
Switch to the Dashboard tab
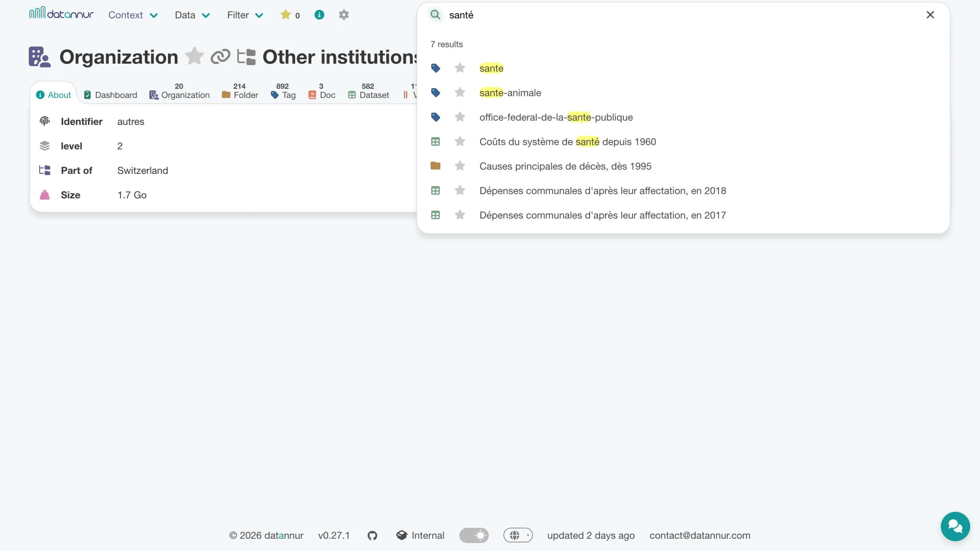click(x=110, y=95)
